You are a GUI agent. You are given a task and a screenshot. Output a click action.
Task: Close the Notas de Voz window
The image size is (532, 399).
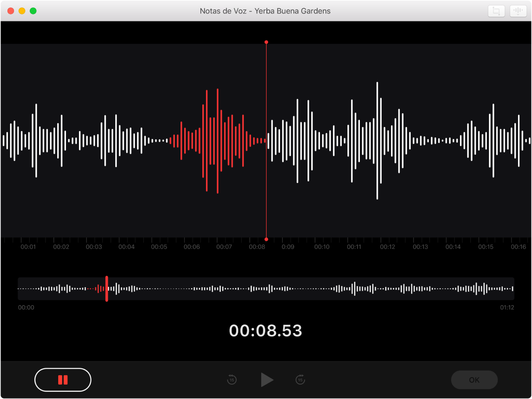11,11
